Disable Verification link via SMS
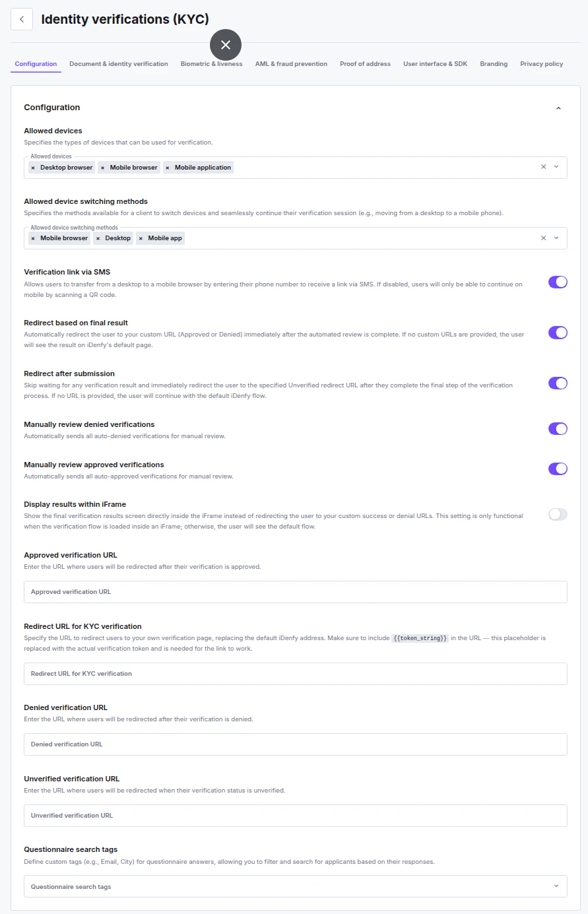 pyautogui.click(x=558, y=282)
